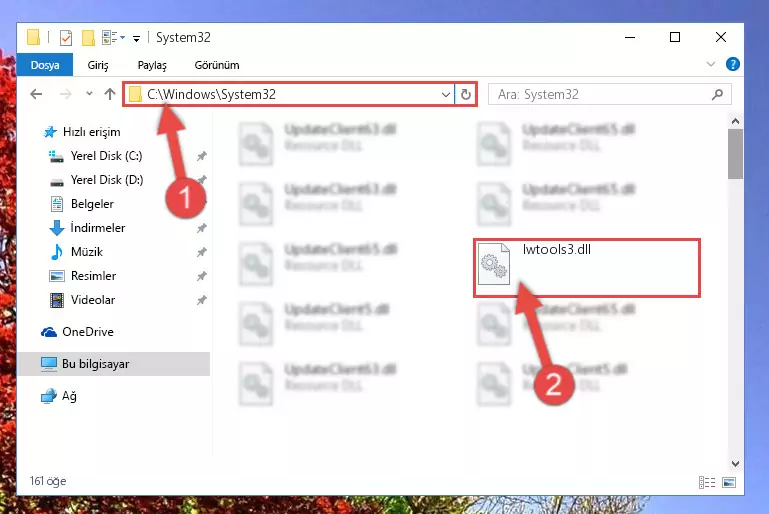Expand the address bar history dropdown

coord(445,94)
